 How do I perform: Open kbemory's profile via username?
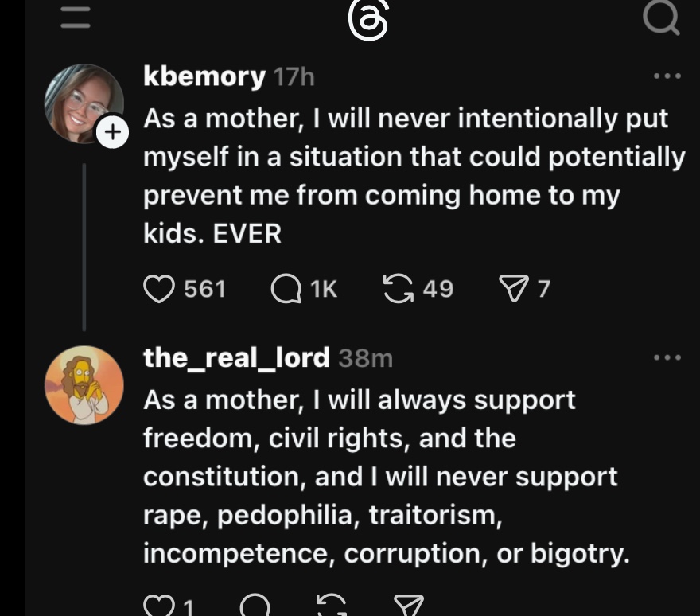(x=204, y=76)
